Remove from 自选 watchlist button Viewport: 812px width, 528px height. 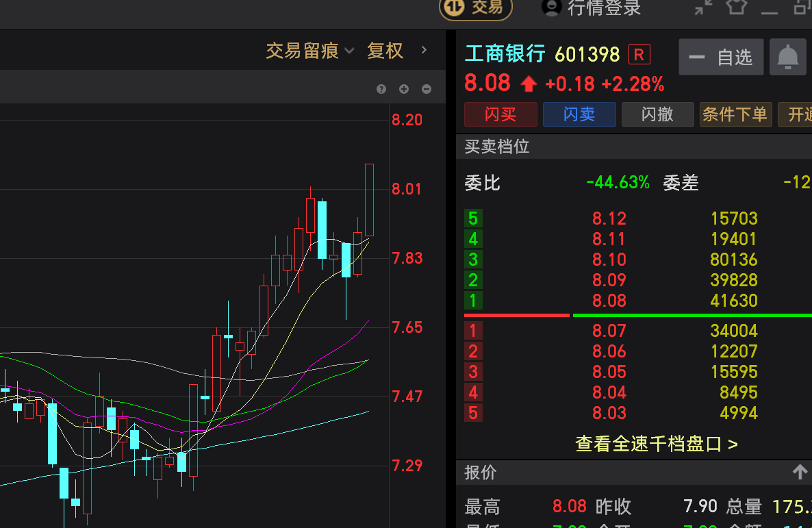point(721,57)
